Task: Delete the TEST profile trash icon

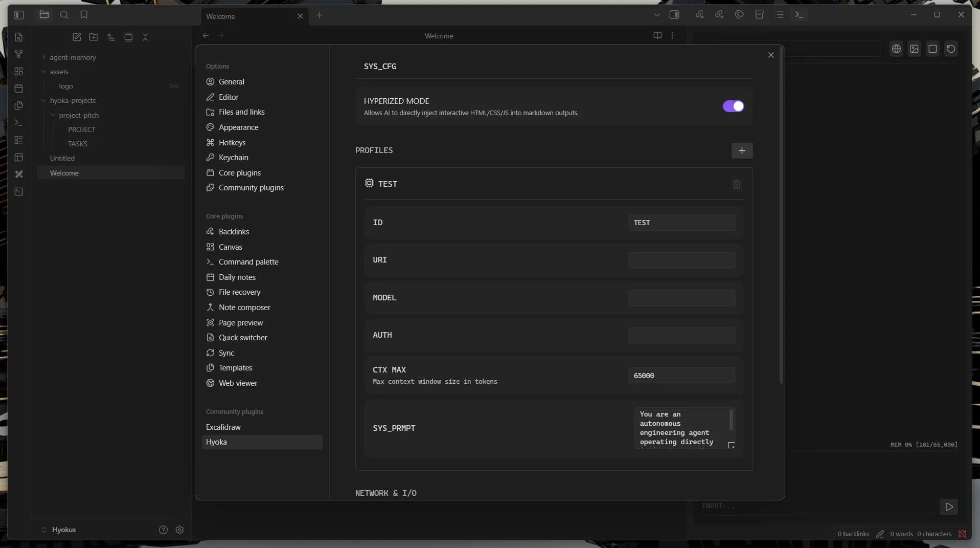Action: point(737,184)
